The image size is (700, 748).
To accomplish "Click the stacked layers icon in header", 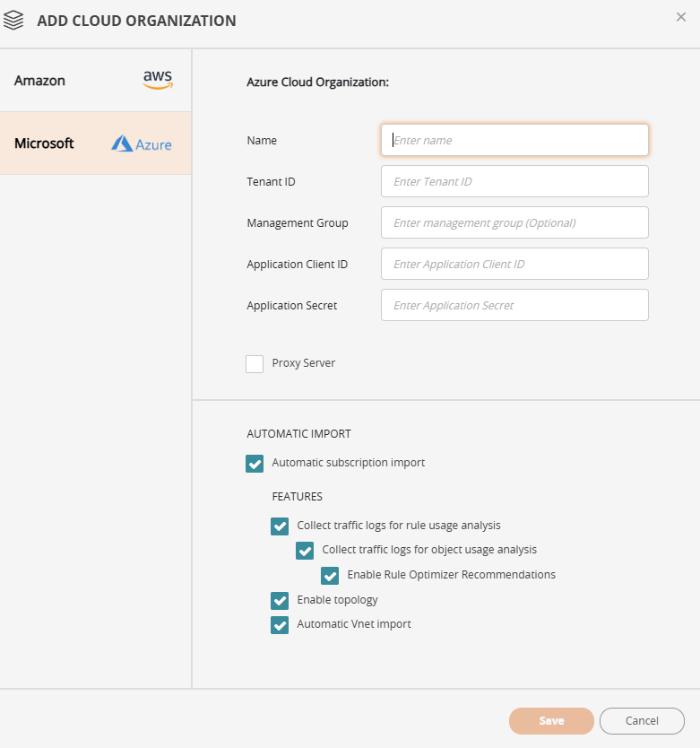I will pyautogui.click(x=13, y=20).
